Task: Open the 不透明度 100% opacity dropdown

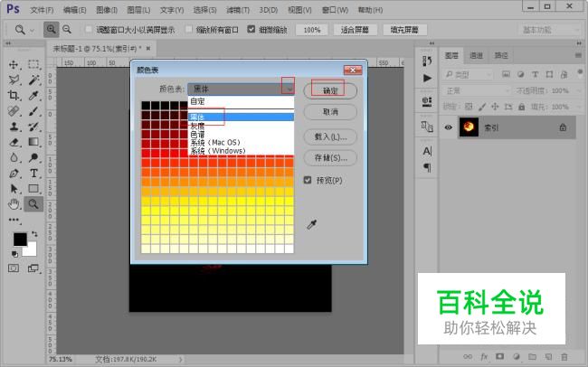Action: tap(578, 90)
